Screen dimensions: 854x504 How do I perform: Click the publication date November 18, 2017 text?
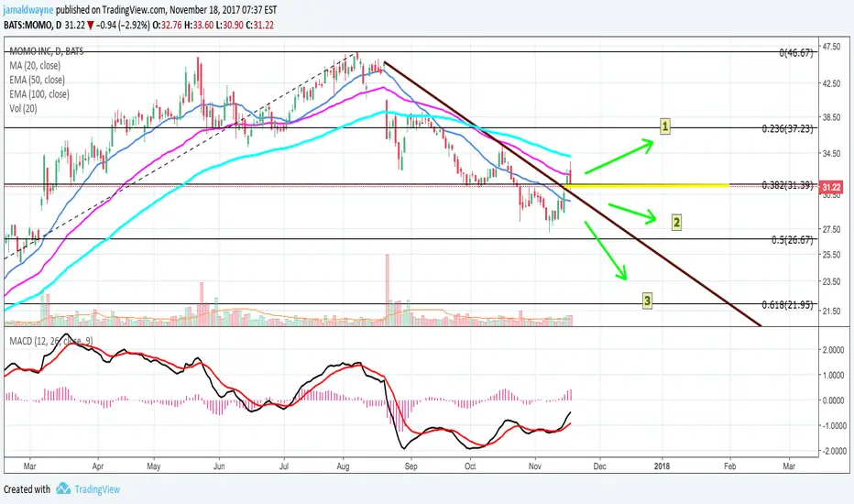[x=203, y=10]
